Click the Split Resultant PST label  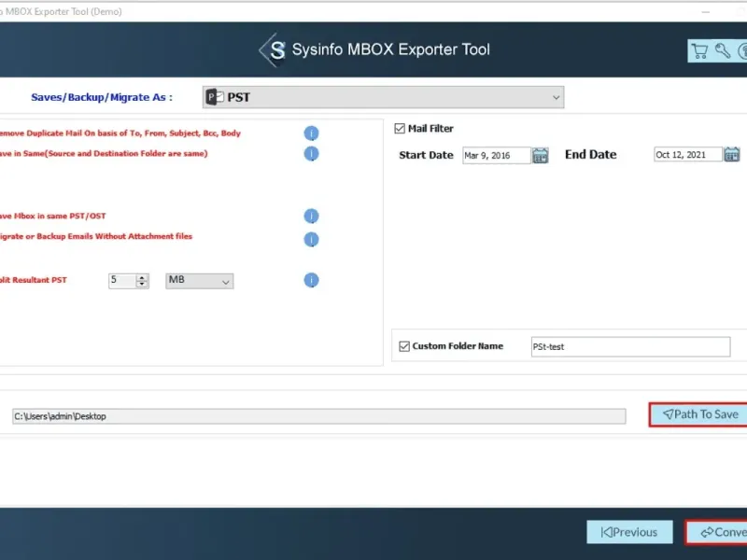(34, 280)
